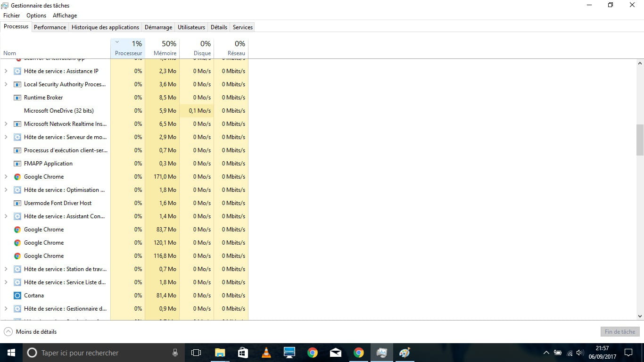644x362 pixels.
Task: Click the Task Manager taskbar icon
Action: coord(381,353)
